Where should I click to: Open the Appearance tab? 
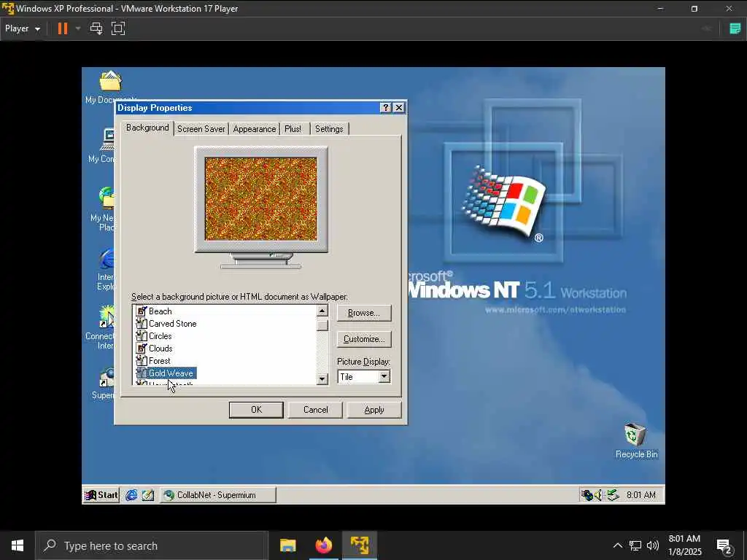(x=255, y=129)
